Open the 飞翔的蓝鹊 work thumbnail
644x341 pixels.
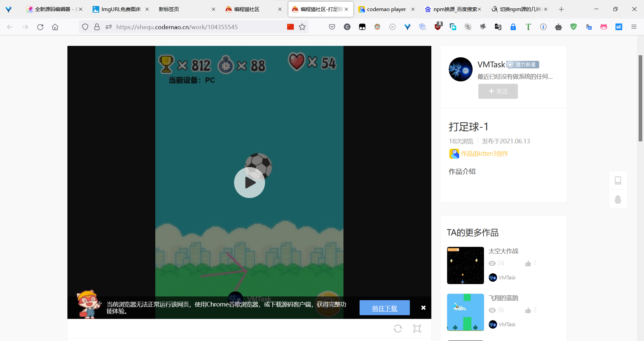pyautogui.click(x=466, y=312)
